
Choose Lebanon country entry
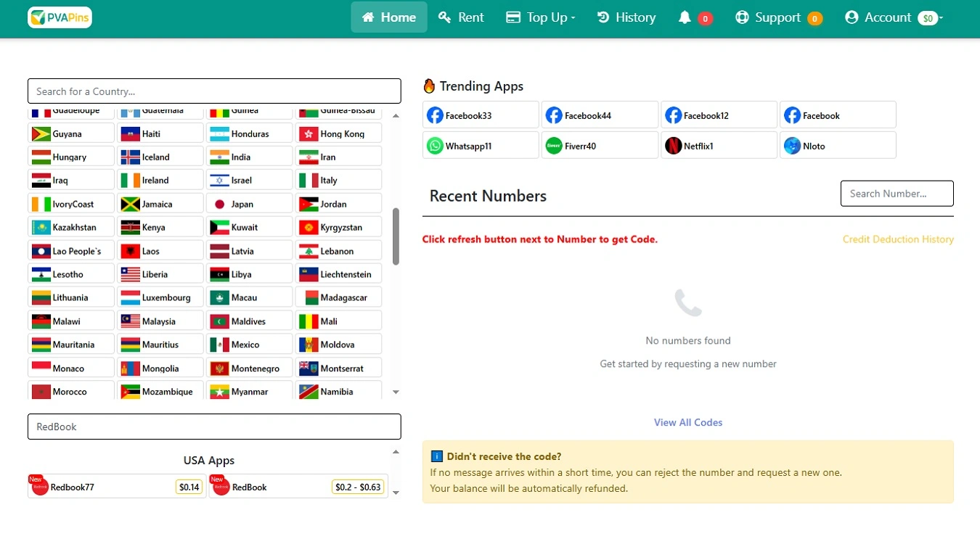(x=339, y=251)
